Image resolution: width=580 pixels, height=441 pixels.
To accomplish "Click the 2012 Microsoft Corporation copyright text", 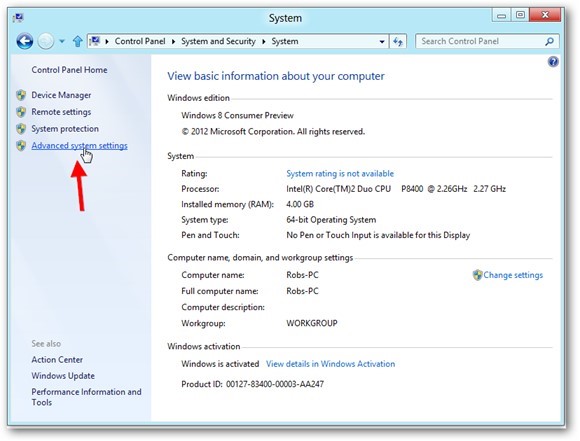I will tap(273, 132).
